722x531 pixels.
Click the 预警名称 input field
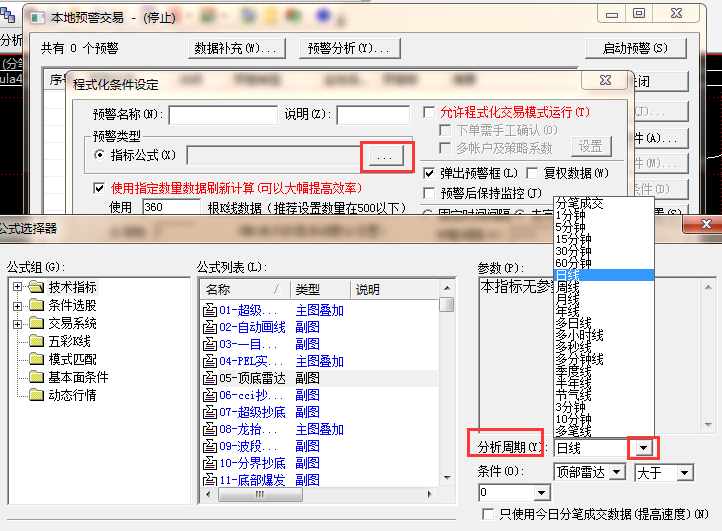click(222, 114)
